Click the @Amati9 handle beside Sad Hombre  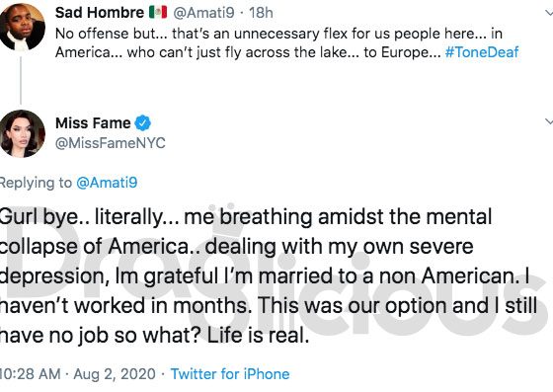click(203, 13)
